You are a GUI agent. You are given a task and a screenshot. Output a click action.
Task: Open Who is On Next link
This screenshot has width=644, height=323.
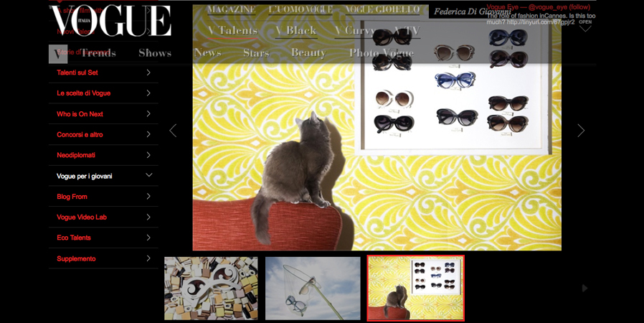[80, 114]
